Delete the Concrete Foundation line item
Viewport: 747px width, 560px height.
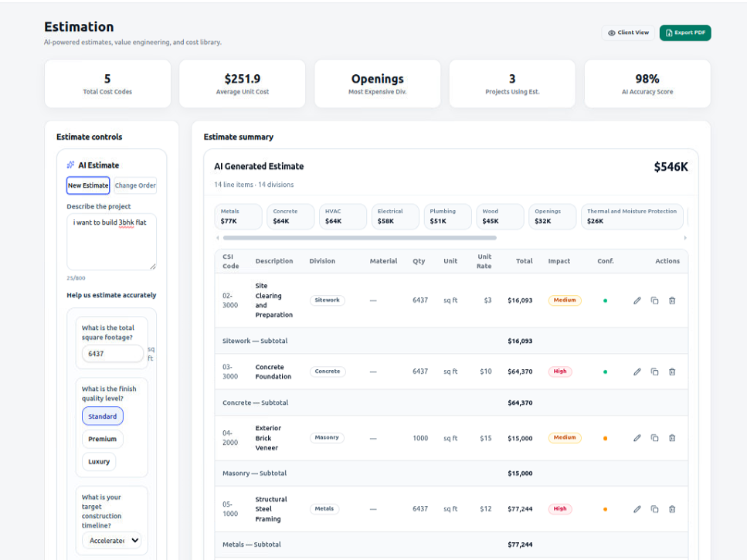[x=672, y=372]
